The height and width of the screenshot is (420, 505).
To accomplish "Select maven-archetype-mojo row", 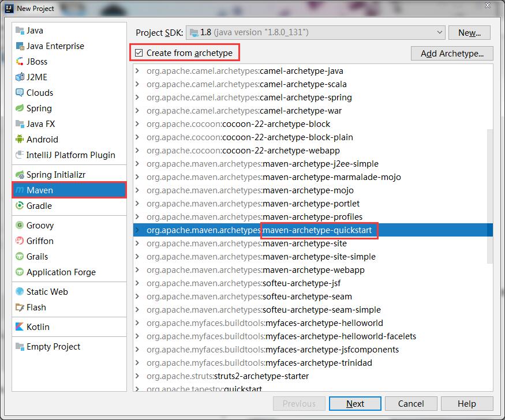I will pos(313,190).
